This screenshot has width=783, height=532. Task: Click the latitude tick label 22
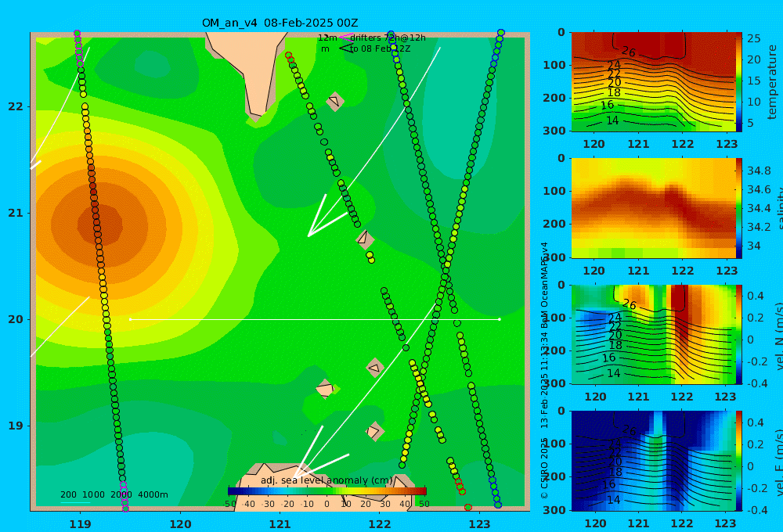click(x=16, y=107)
